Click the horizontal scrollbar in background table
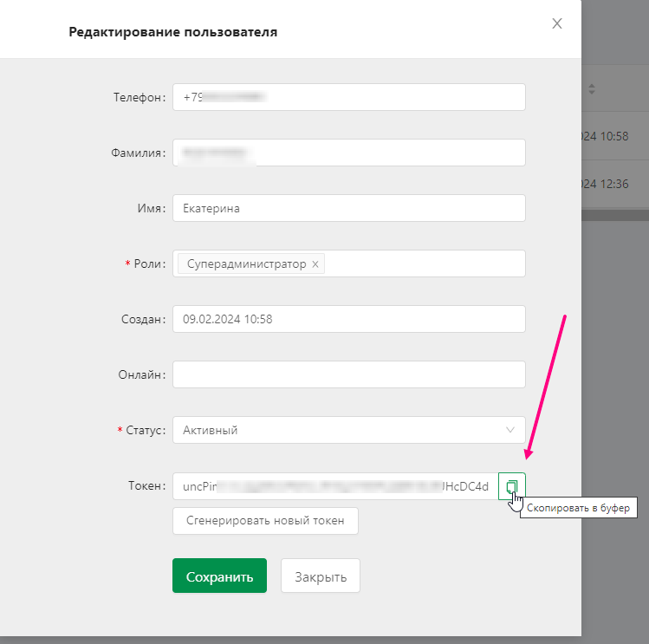 615,215
